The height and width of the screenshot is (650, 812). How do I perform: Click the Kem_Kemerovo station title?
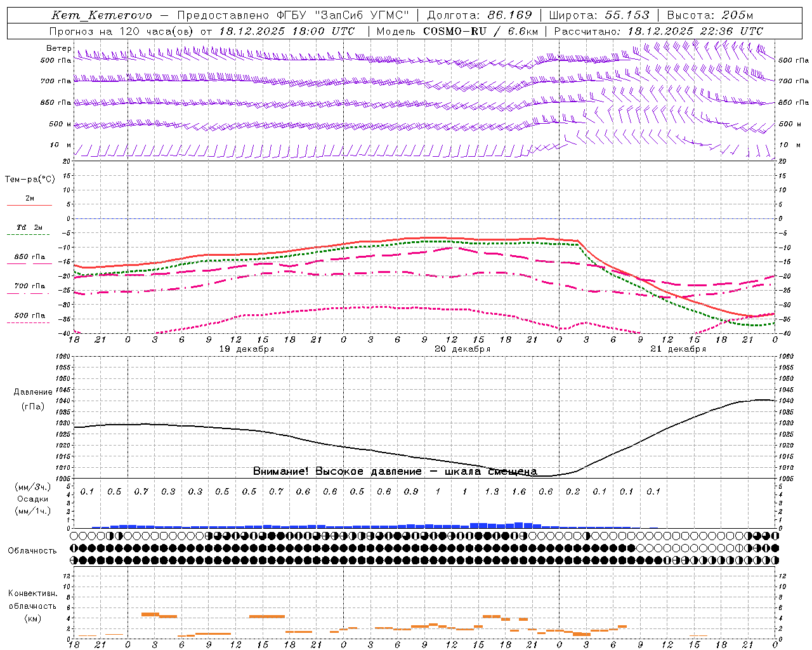tap(102, 15)
